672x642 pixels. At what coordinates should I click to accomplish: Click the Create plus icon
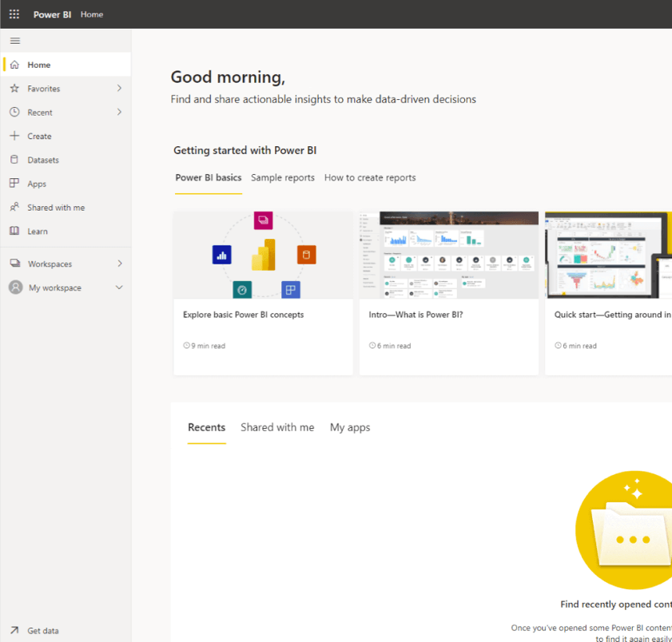[x=14, y=136]
